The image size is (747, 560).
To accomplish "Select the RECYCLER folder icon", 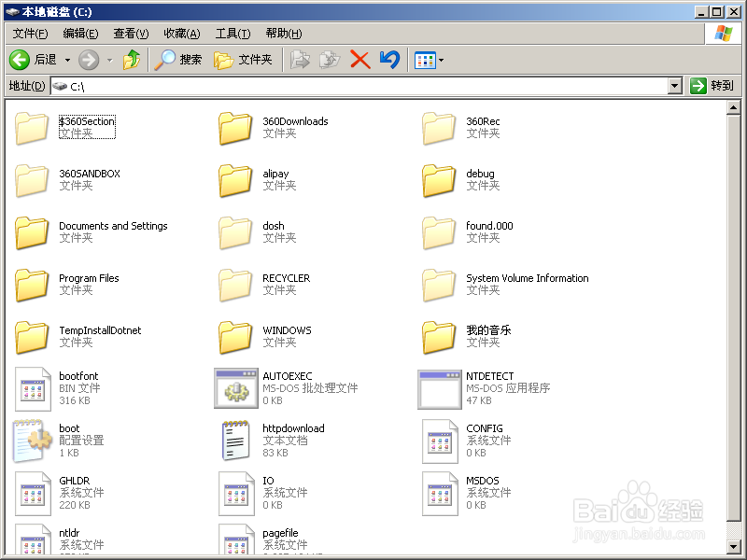I will (235, 286).
